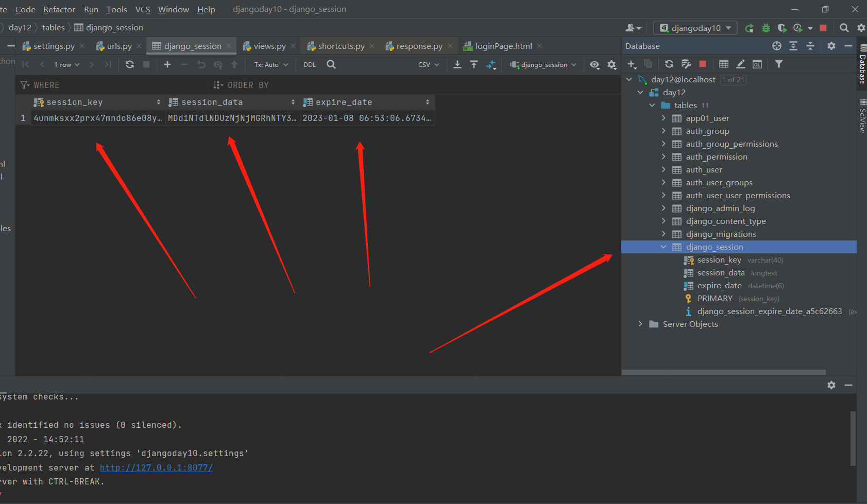
Task: Stop the running djangoday10 process
Action: click(823, 28)
